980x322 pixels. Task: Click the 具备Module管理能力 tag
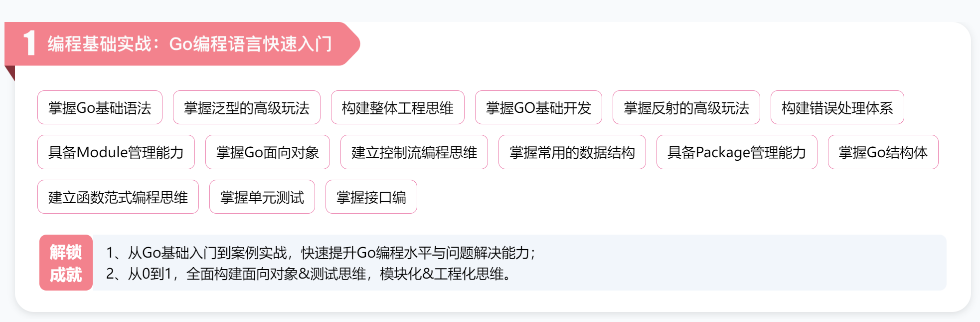pos(116,152)
